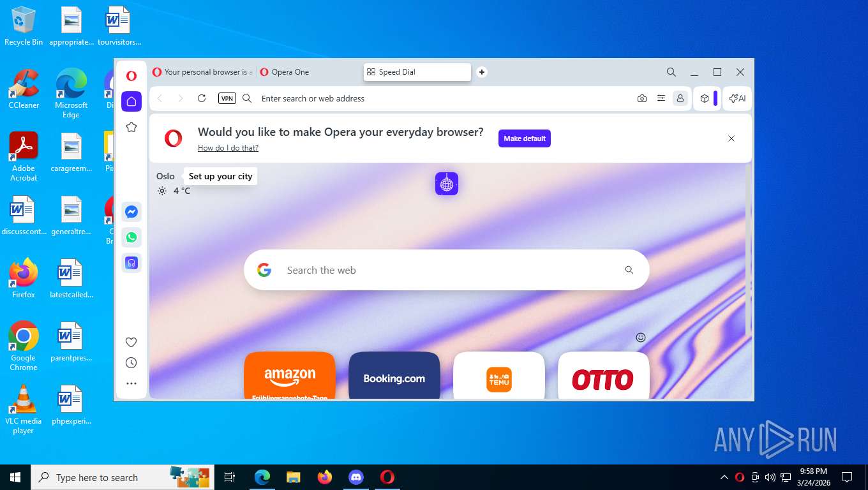This screenshot has width=868, height=490.
Task: Show hidden system tray icons
Action: (724, 477)
